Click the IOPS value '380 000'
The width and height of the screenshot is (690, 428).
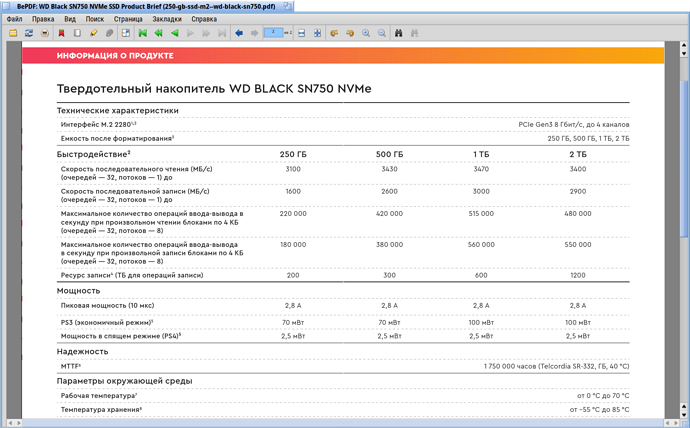[389, 245]
